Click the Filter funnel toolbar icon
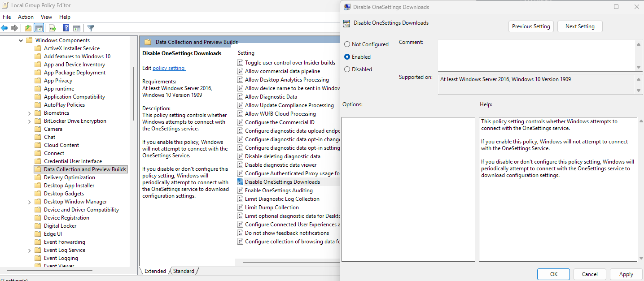644x281 pixels. tap(91, 28)
